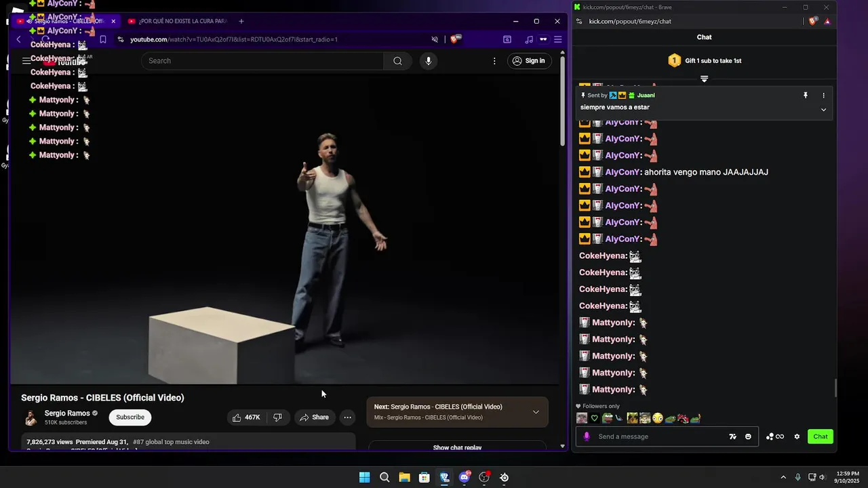Viewport: 868px width, 488px height.
Task: Click the Sign in button on YouTube
Action: [x=529, y=61]
